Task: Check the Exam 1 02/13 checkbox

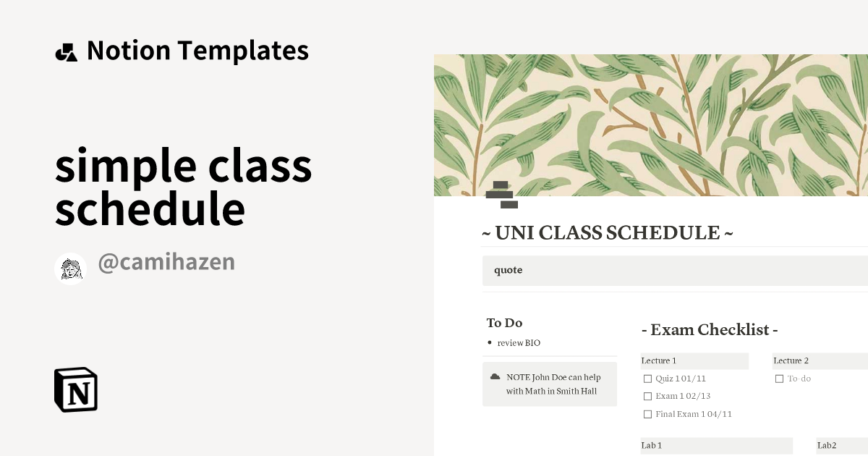Action: (x=647, y=396)
